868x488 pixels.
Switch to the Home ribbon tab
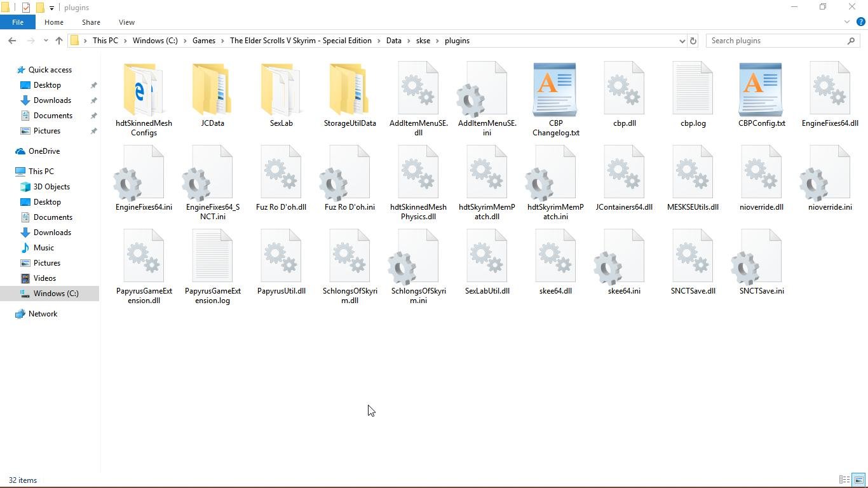click(x=54, y=22)
